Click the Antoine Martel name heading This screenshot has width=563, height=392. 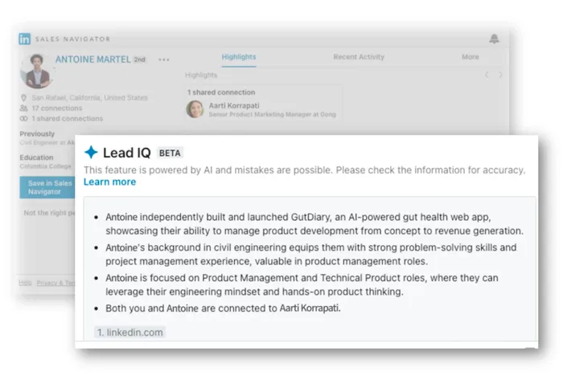point(93,59)
